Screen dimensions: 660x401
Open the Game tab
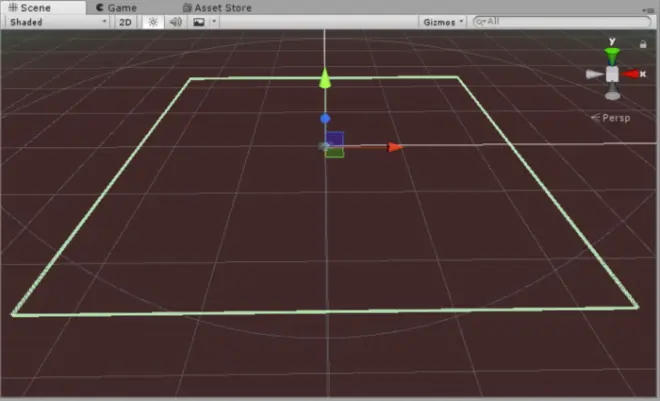pyautogui.click(x=116, y=8)
